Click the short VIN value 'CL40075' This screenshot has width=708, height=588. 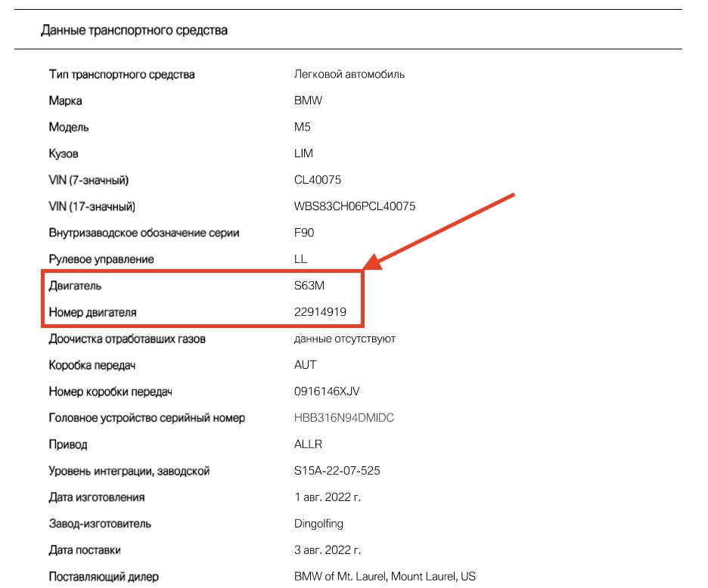point(318,180)
